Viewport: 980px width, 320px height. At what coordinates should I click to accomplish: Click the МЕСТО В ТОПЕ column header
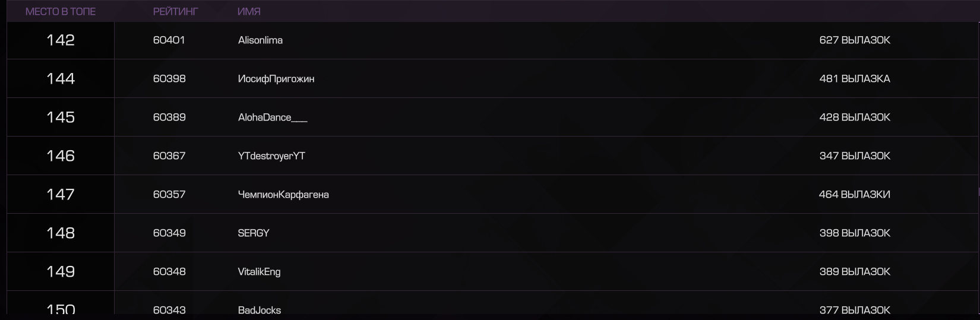click(x=61, y=11)
